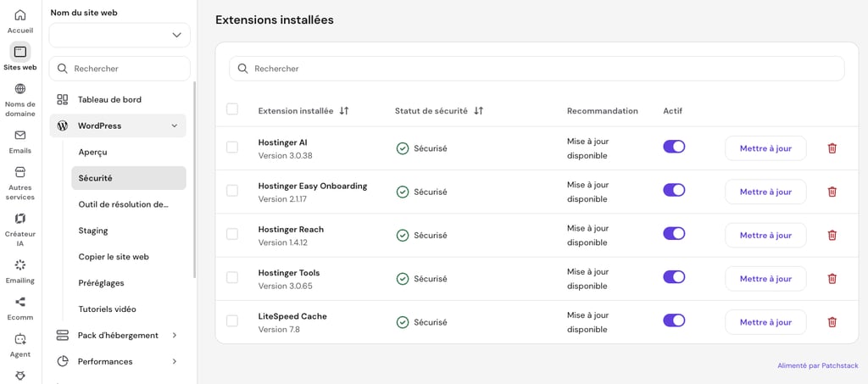868x384 pixels.
Task: Deactivate the Hostinger Easy Onboarding toggle
Action: point(674,190)
